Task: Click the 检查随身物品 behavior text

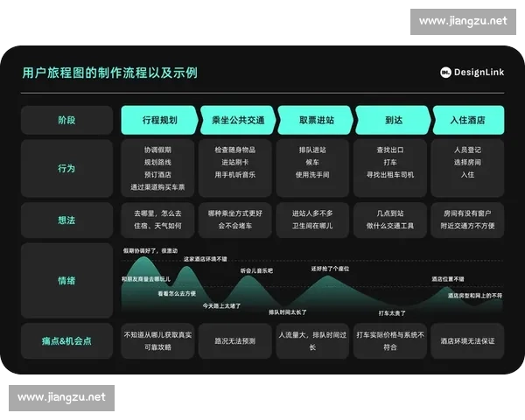Action: (x=235, y=150)
